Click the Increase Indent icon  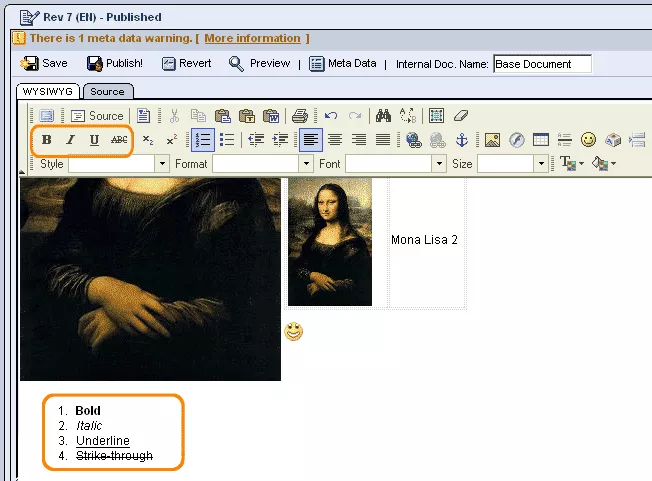coord(280,140)
